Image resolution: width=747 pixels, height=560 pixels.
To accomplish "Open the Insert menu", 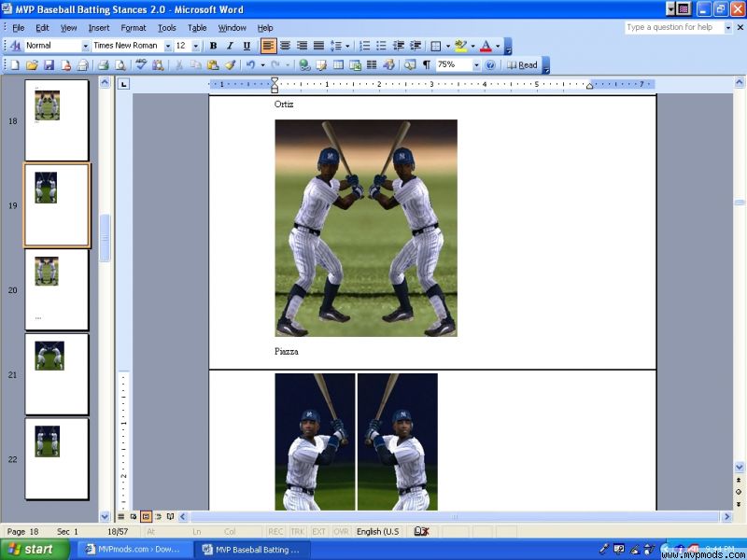I will pos(99,28).
